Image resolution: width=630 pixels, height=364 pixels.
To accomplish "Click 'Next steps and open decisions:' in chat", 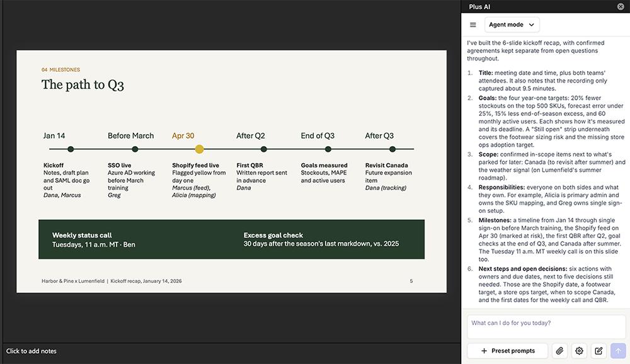I will pos(523,269).
